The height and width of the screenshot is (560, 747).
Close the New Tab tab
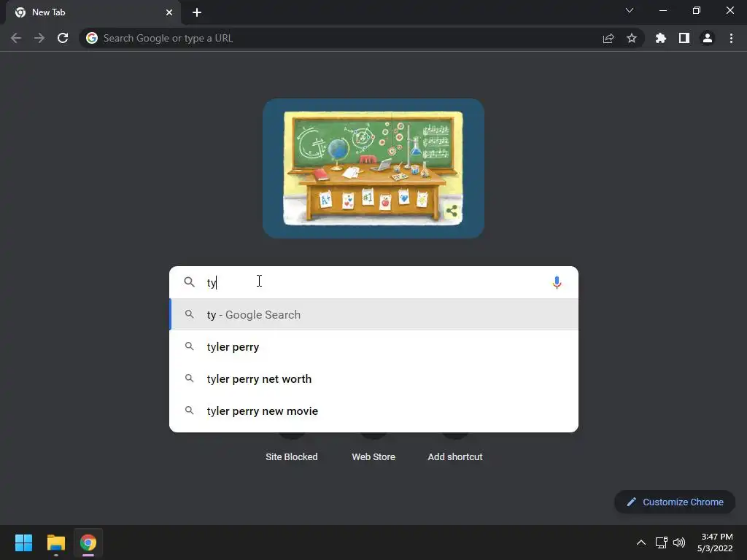pos(169,12)
